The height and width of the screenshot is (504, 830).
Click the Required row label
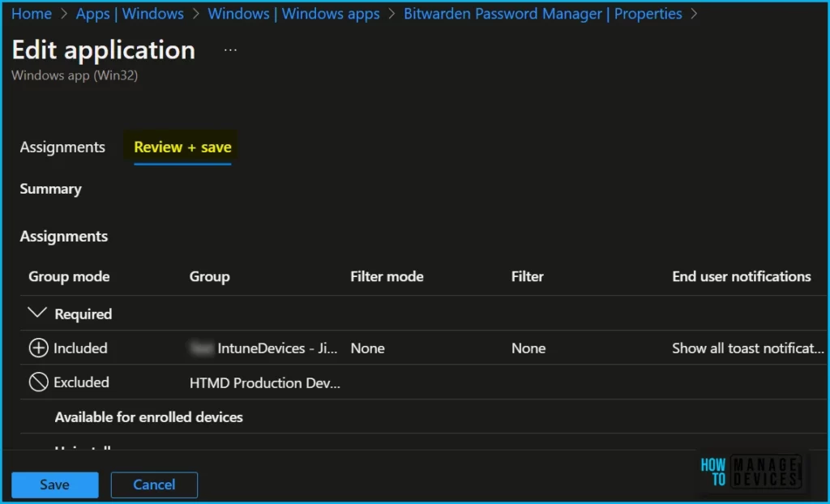83,314
